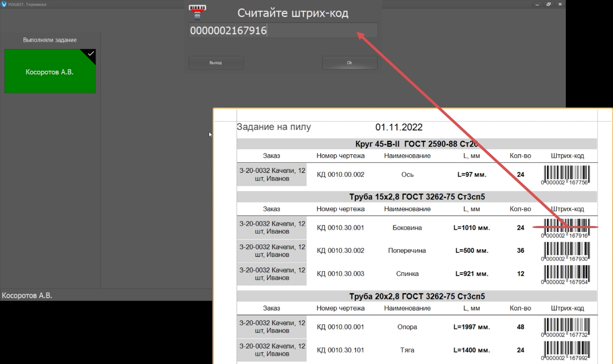Click the part name Поперечина
The height and width of the screenshot is (364, 613).
coord(407,250)
